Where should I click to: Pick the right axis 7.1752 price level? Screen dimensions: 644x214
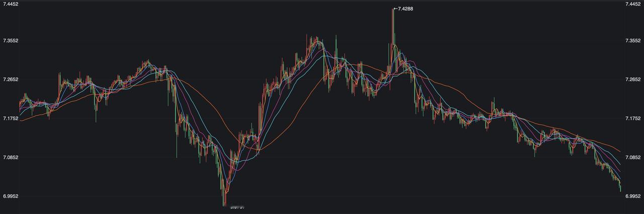coord(632,118)
